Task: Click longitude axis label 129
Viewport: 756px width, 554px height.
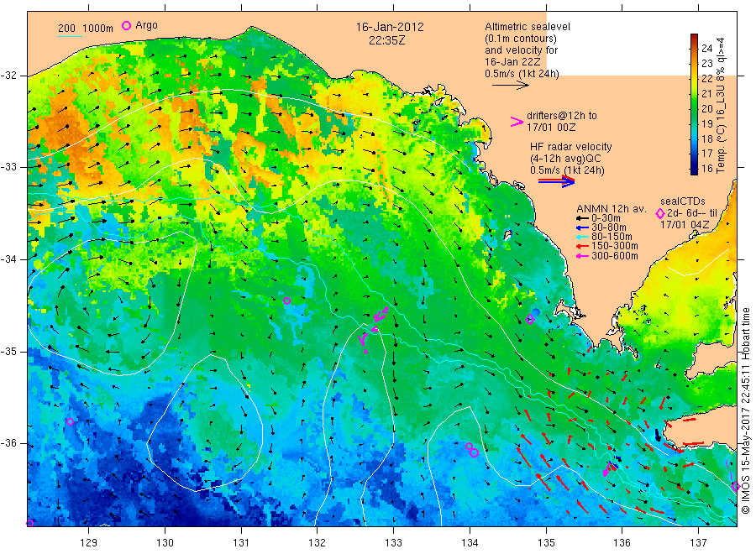Action: [89, 542]
